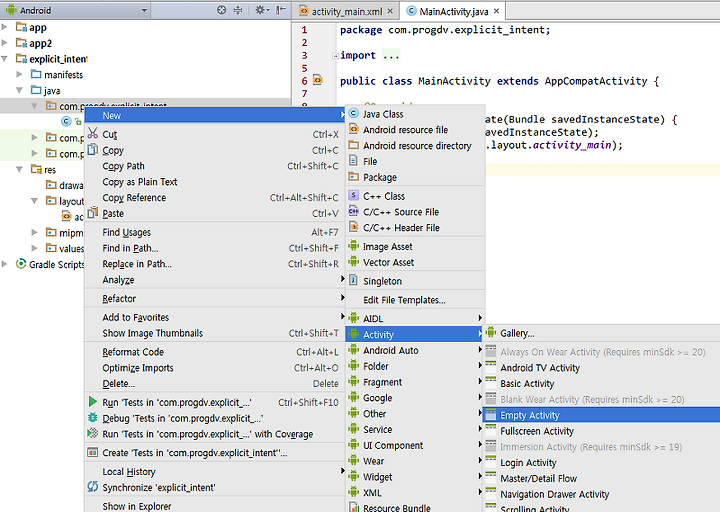The image size is (720, 512).
Task: Choose Reformat Code in the context menu
Action: point(215,352)
